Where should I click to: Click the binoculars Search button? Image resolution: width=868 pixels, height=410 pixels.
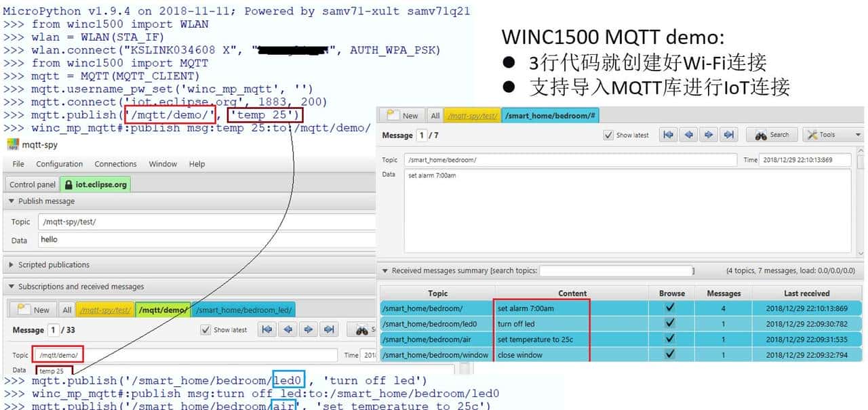[x=772, y=135]
